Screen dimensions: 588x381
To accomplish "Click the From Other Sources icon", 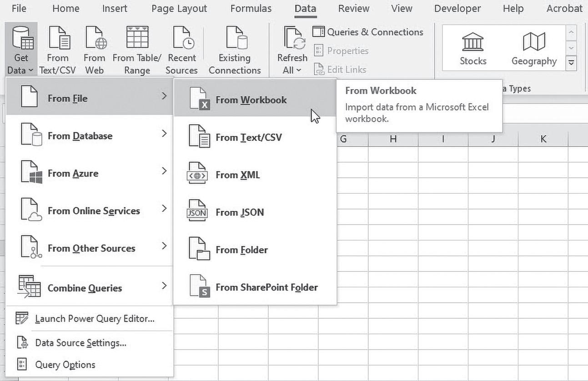I will coord(31,248).
